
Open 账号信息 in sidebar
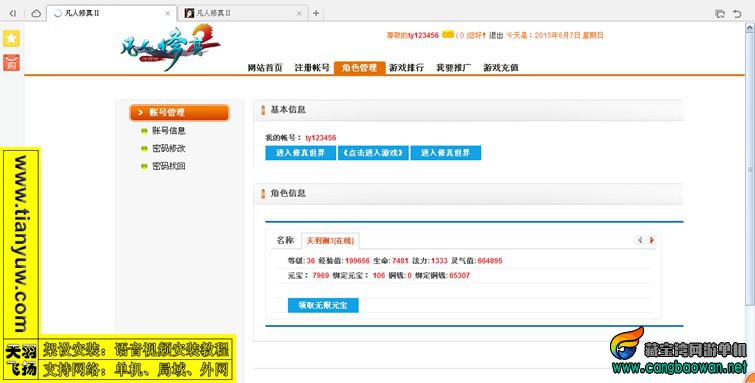coord(169,131)
